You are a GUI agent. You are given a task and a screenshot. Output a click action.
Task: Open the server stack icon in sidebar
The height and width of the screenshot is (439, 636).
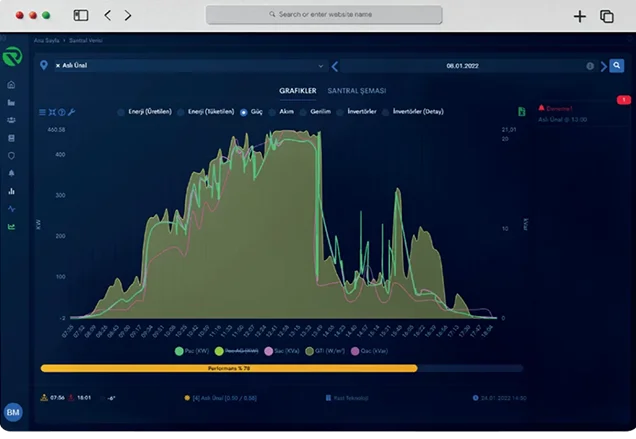pyautogui.click(x=11, y=138)
